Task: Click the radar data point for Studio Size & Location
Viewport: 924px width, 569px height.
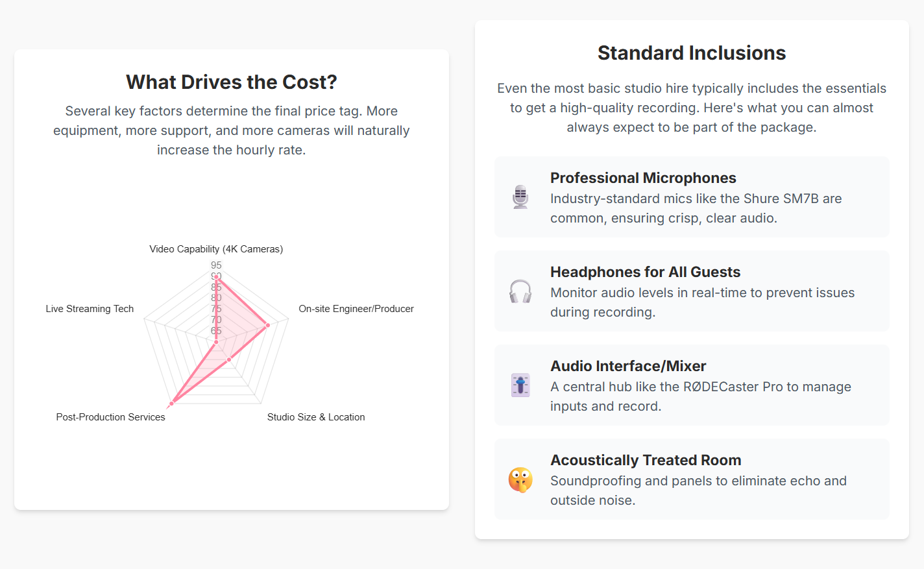Action: pyautogui.click(x=229, y=359)
